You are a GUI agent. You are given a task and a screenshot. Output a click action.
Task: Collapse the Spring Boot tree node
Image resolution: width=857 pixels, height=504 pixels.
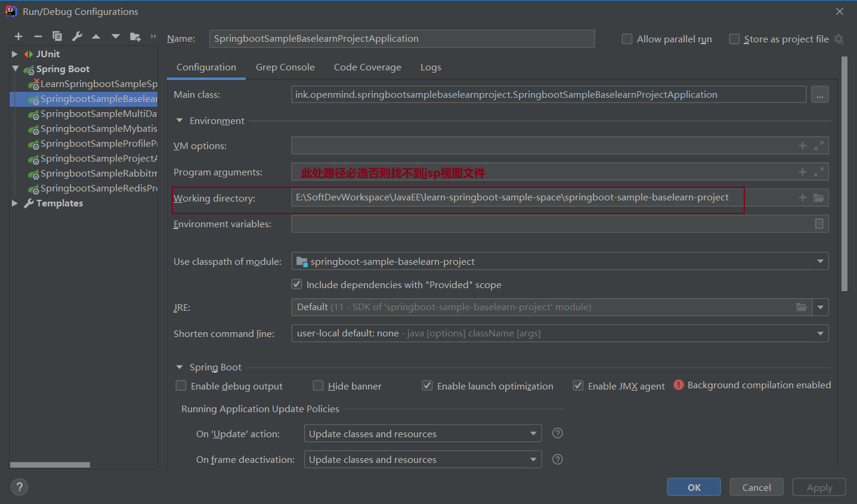pos(16,69)
